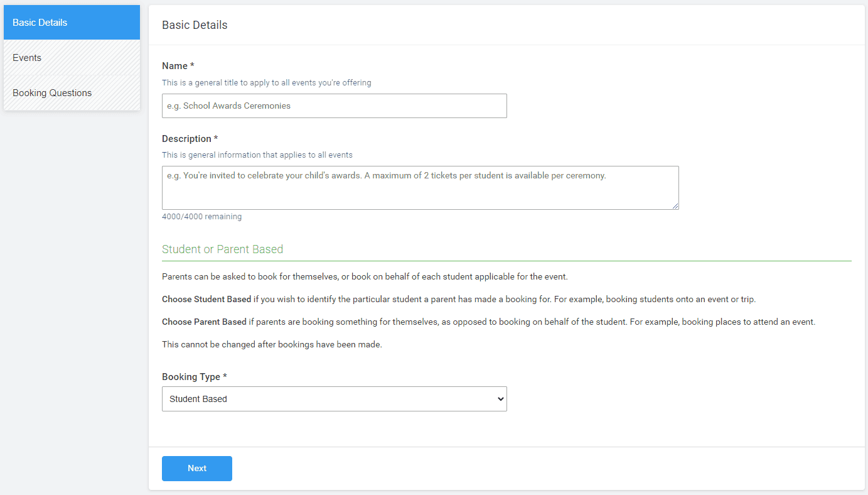Viewport: 868px width, 495px height.
Task: Click the Choose Parent Based bold text
Action: click(205, 321)
